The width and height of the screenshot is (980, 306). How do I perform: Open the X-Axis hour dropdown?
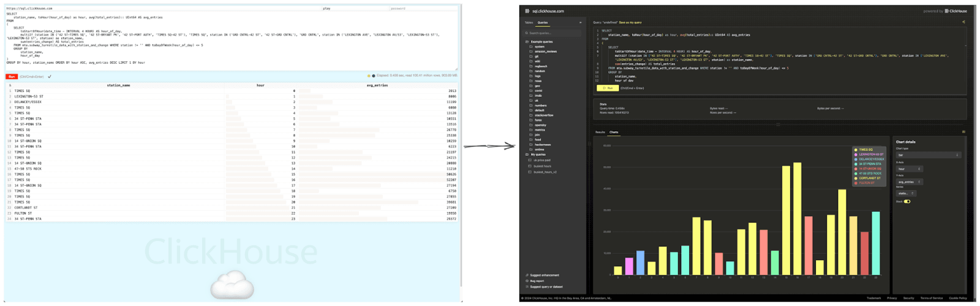pos(910,169)
